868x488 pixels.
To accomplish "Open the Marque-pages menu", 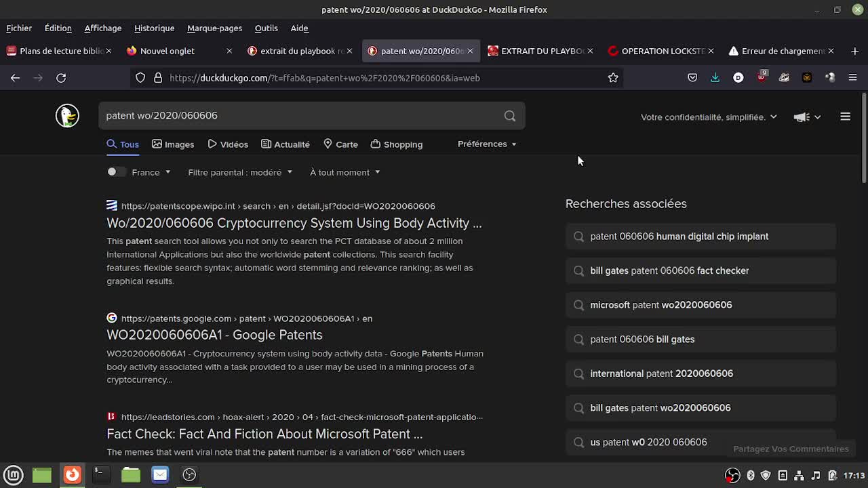I will point(214,28).
